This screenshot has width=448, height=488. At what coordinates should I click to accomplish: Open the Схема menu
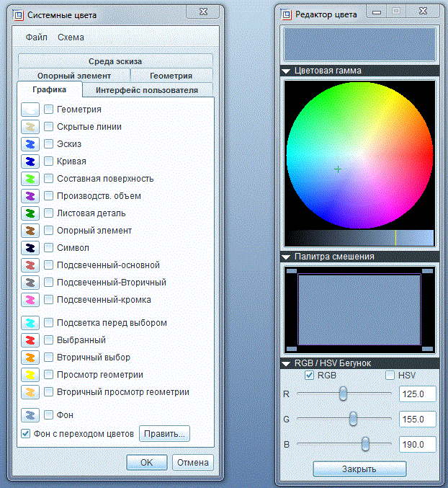[71, 37]
